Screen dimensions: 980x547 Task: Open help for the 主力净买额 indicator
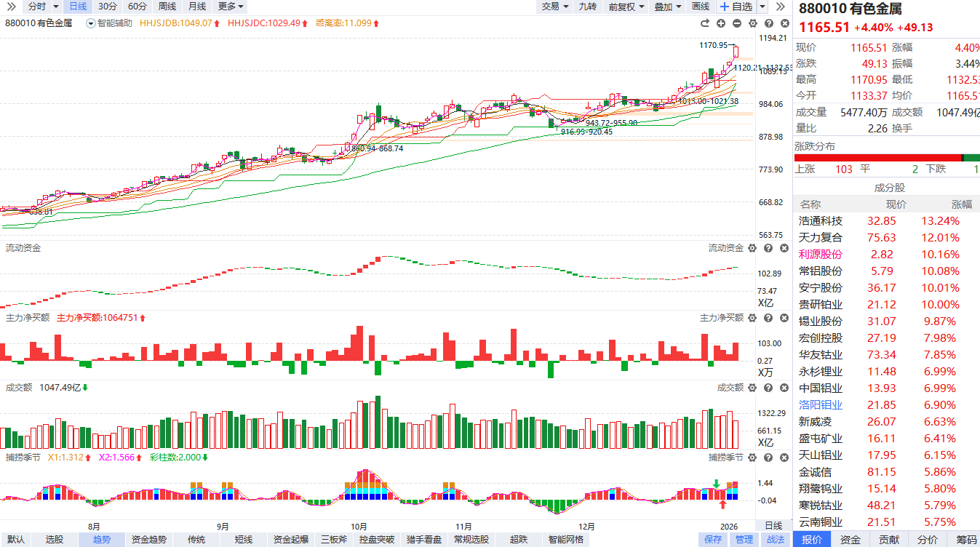tap(768, 318)
